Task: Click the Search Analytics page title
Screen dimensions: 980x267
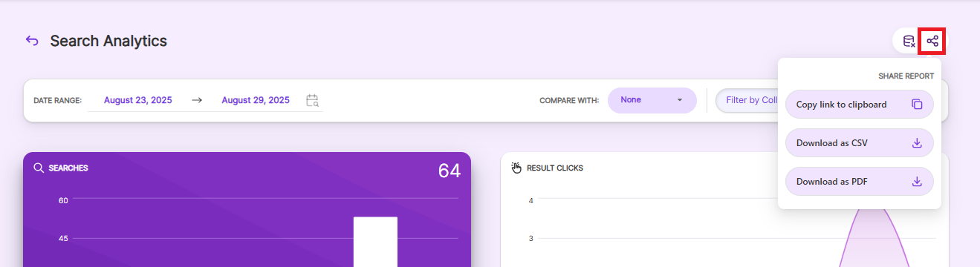Action: coord(108,42)
